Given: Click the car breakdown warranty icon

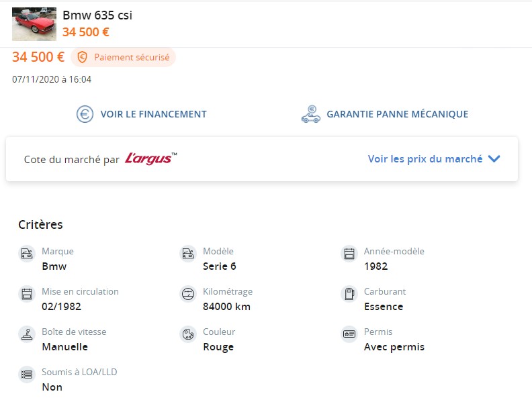Looking at the screenshot, I should click(x=310, y=114).
